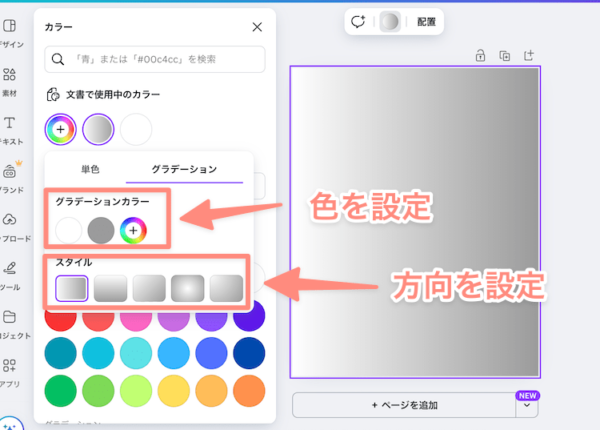Image resolution: width=600 pixels, height=430 pixels.
Task: Select the left-to-right linear gradient style
Action: (72, 288)
